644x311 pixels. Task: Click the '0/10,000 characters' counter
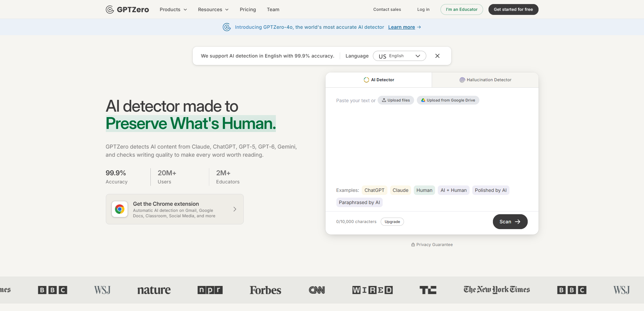tap(356, 222)
